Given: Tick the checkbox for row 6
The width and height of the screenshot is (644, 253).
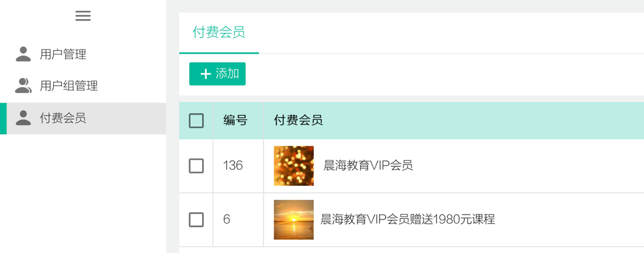Looking at the screenshot, I should coord(196,219).
